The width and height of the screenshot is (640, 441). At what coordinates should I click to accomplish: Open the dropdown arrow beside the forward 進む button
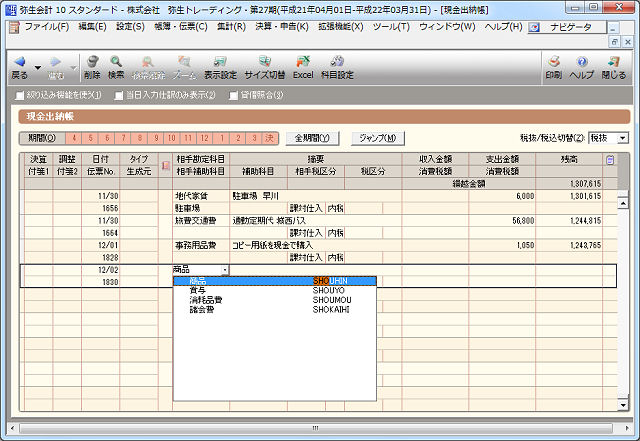(73, 67)
